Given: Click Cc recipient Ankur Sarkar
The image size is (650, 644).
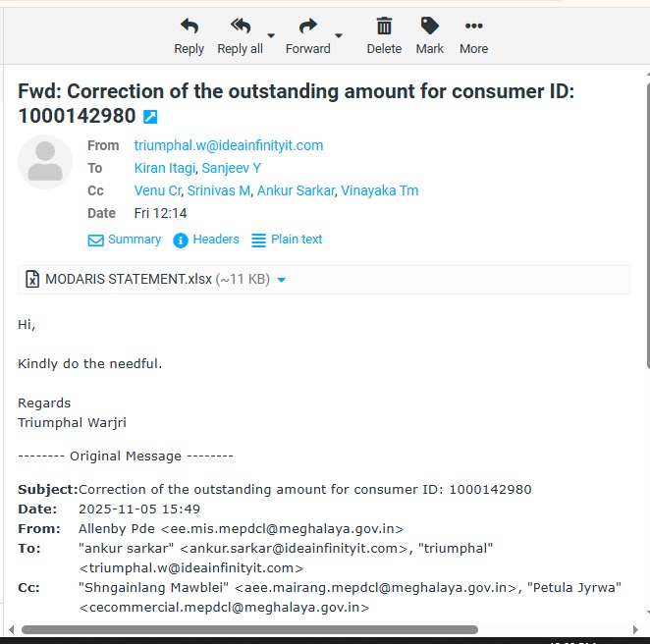Looking at the screenshot, I should 295,190.
